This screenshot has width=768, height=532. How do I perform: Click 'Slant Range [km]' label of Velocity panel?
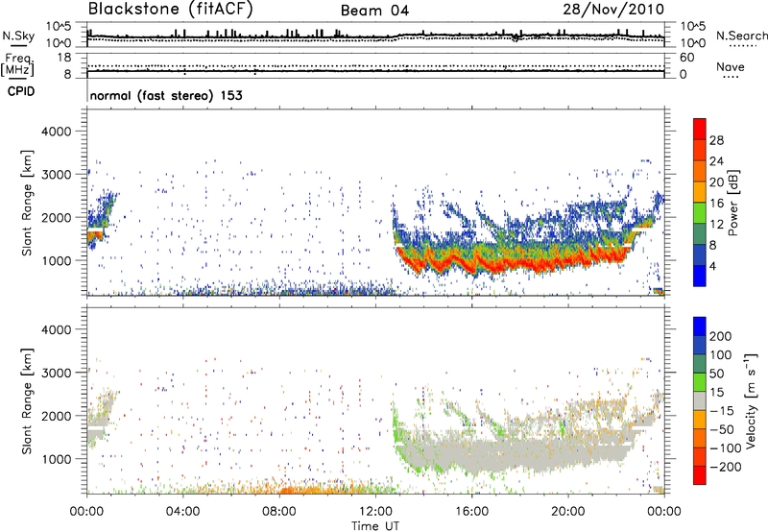tap(27, 400)
